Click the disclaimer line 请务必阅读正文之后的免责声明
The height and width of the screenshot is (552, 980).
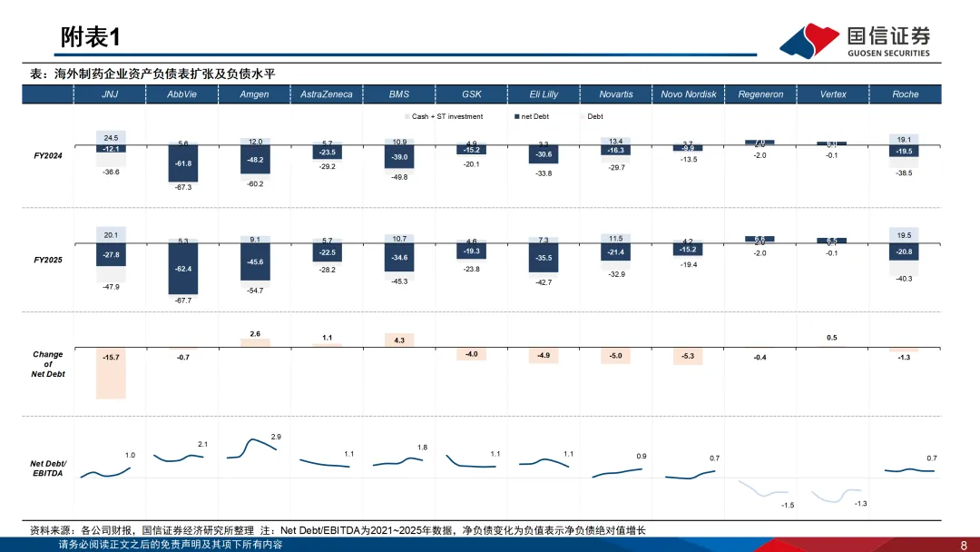(x=171, y=545)
